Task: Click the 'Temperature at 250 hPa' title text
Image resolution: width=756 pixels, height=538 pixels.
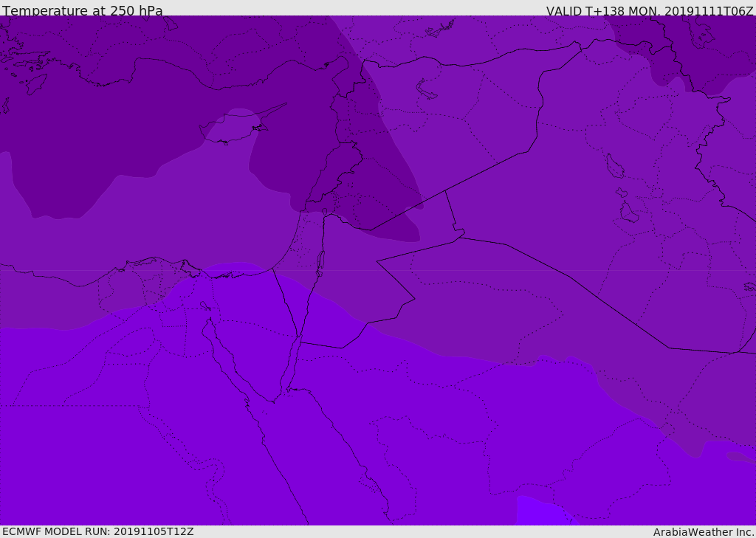Action: tap(83, 10)
